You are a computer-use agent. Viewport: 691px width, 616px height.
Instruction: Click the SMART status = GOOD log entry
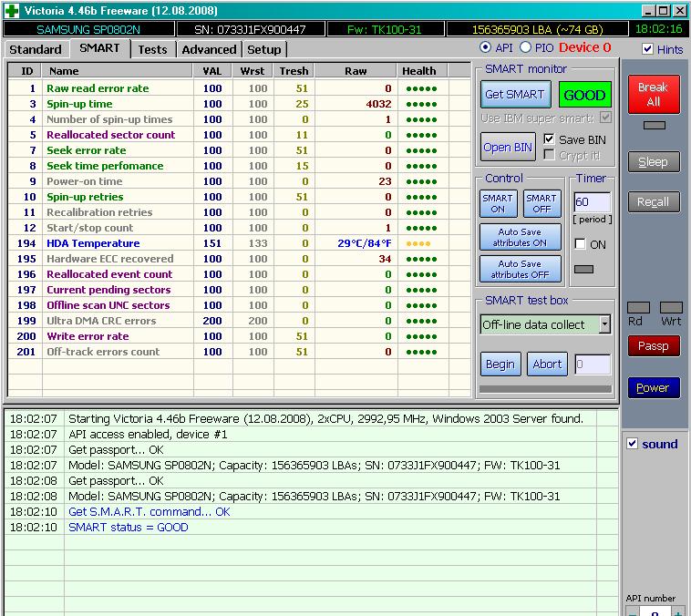pyautogui.click(x=129, y=528)
